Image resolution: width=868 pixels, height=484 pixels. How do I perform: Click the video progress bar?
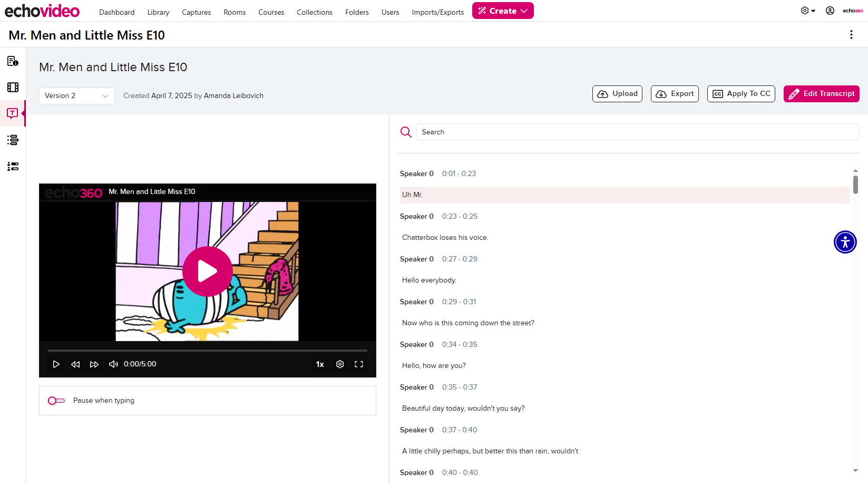pyautogui.click(x=208, y=350)
